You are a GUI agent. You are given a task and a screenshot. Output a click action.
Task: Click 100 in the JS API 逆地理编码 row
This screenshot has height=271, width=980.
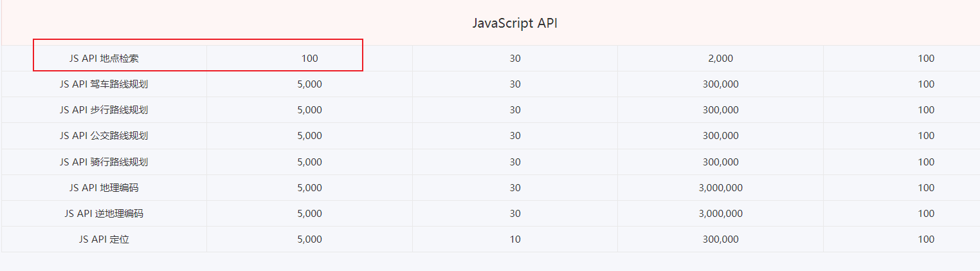(x=926, y=213)
